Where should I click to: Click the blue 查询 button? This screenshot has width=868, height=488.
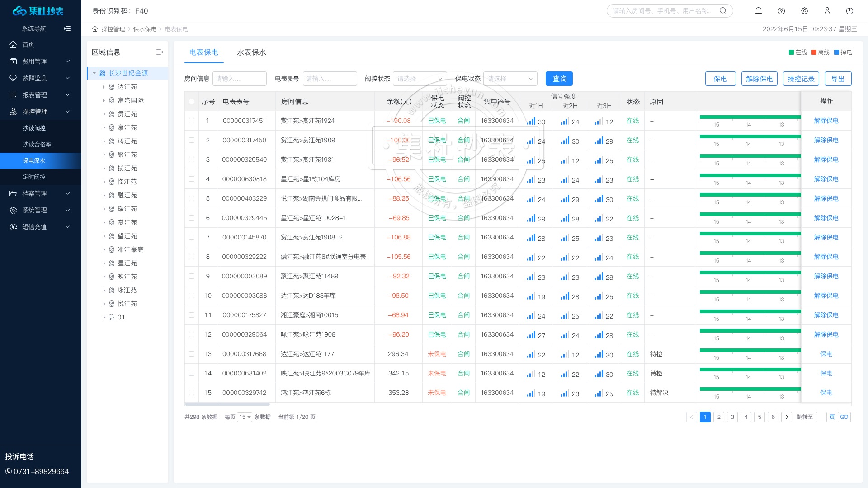pos(559,79)
